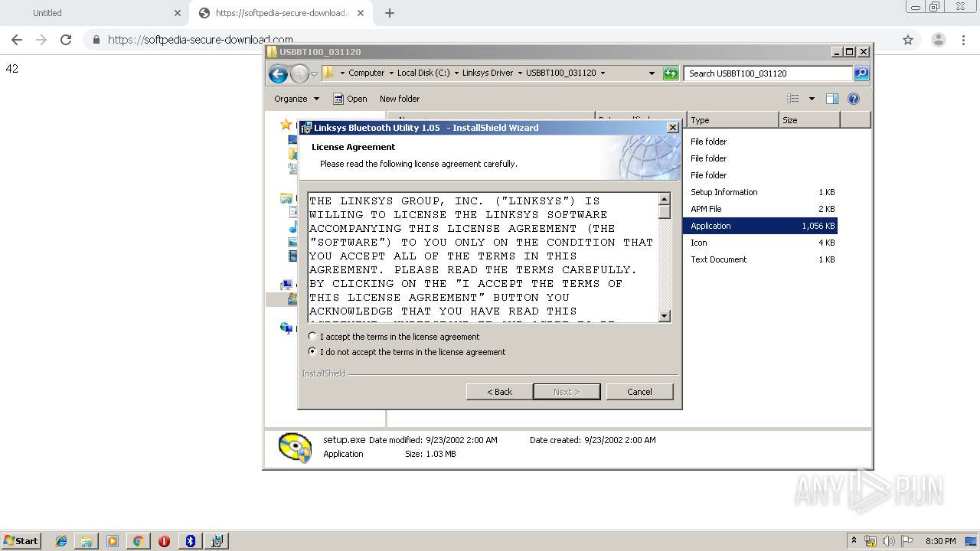Sort files by Type column
This screenshot has width=980, height=551.
coord(733,120)
